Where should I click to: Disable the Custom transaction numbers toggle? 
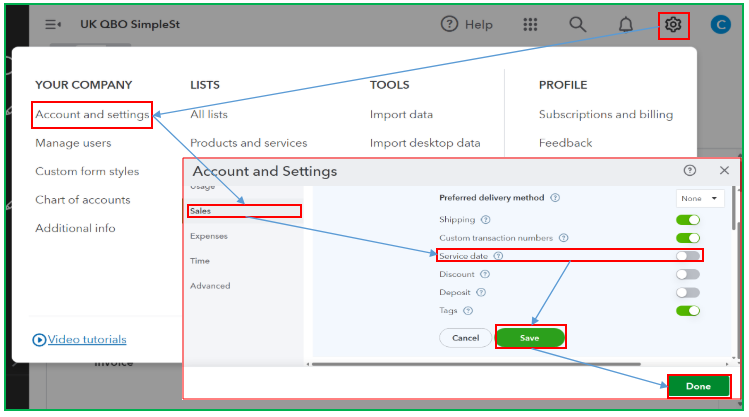pos(688,238)
